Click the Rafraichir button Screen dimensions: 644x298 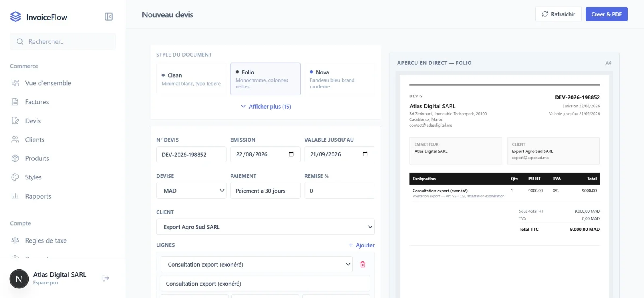tap(558, 14)
